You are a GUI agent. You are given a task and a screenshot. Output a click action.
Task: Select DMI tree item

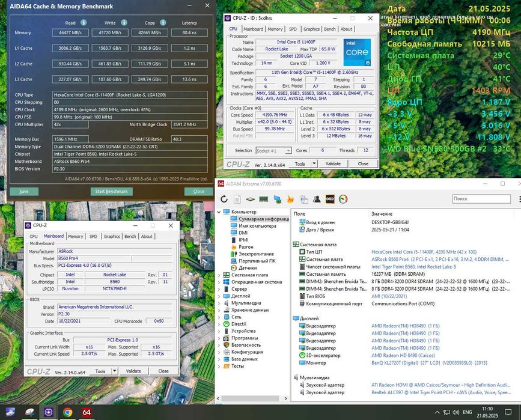click(243, 233)
